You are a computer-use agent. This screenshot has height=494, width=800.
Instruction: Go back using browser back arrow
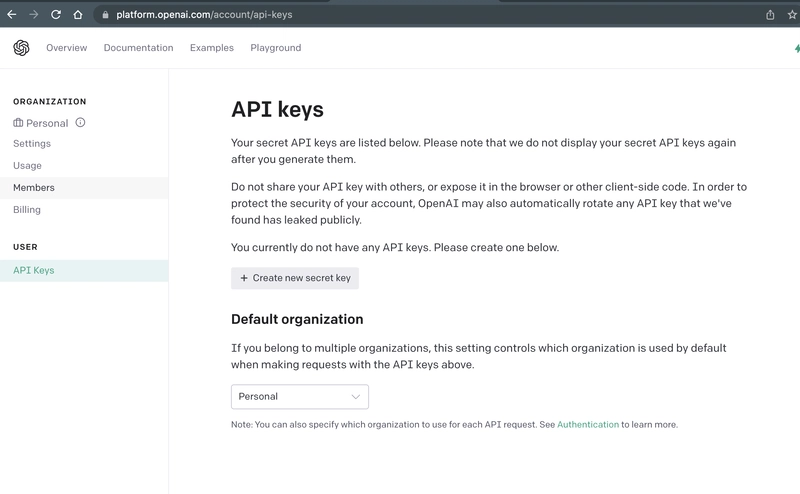(12, 15)
